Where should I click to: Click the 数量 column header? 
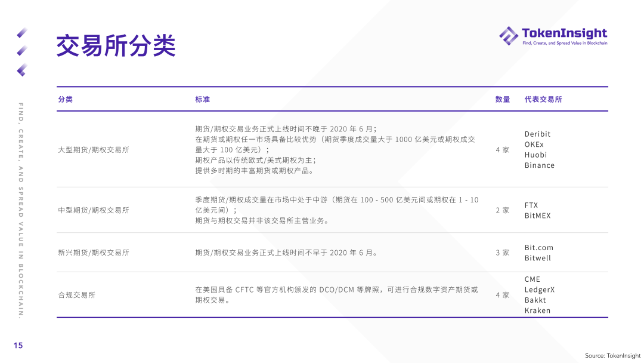pyautogui.click(x=501, y=99)
